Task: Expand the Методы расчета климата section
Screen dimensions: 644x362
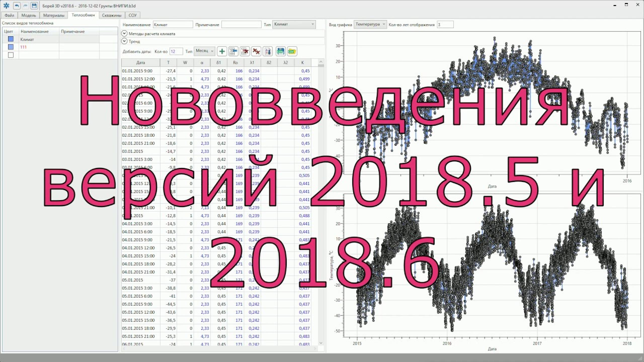Action: click(124, 33)
